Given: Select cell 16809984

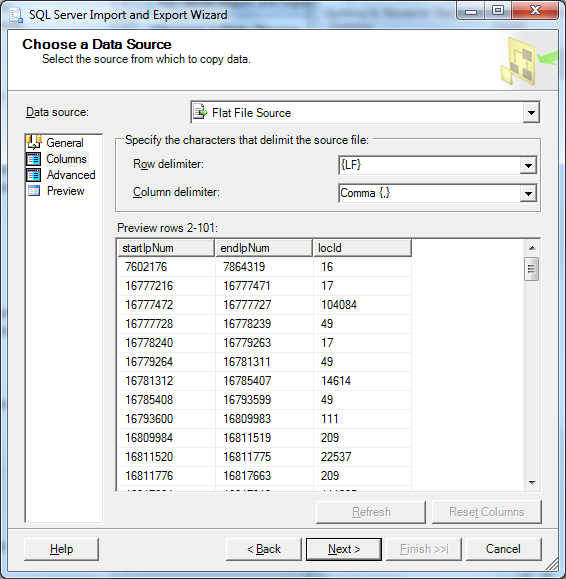Looking at the screenshot, I should coord(167,438).
